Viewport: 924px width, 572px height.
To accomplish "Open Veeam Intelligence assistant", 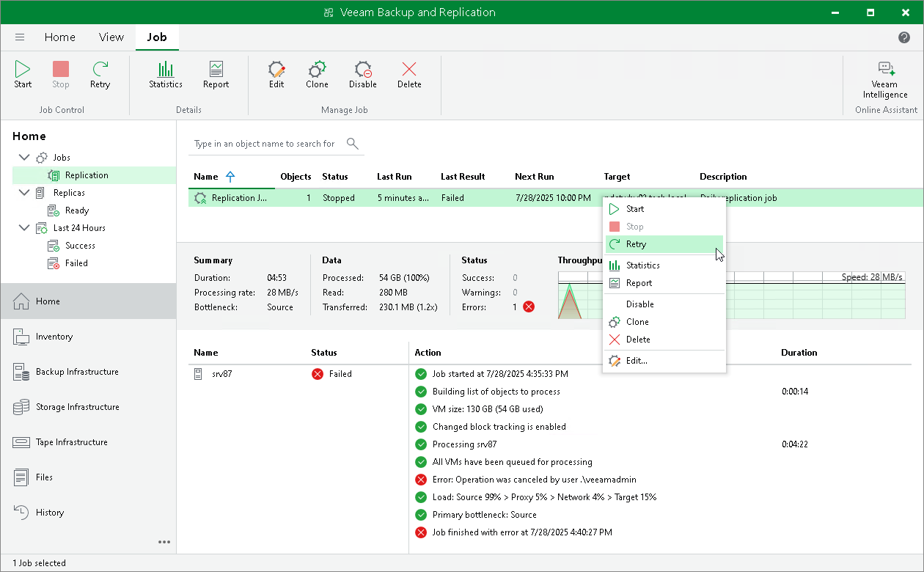I will coord(884,80).
